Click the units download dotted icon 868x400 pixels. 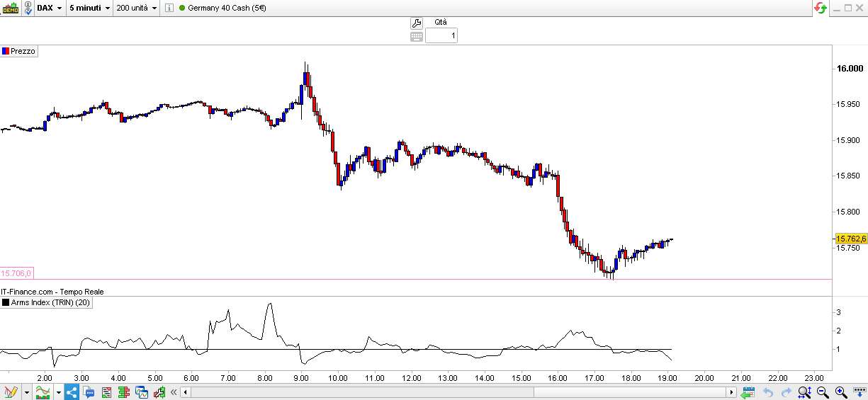[859, 392]
